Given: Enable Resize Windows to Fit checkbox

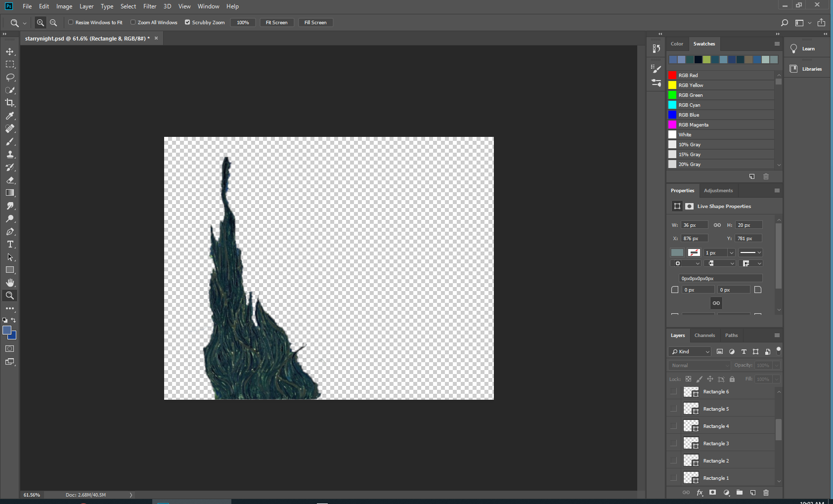Looking at the screenshot, I should [x=71, y=22].
